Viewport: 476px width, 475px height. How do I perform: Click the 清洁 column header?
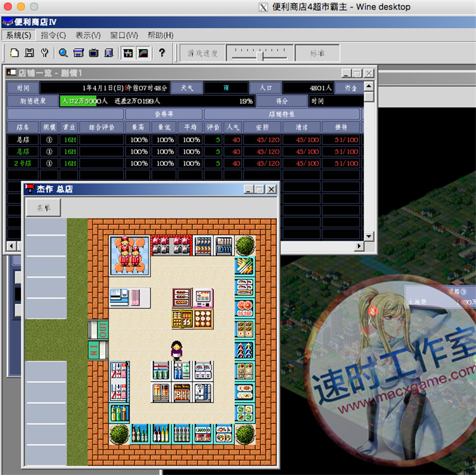point(301,127)
